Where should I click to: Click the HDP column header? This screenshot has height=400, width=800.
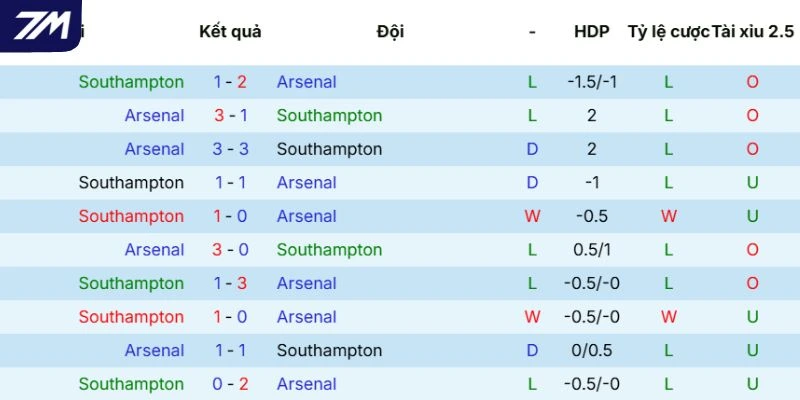(591, 31)
